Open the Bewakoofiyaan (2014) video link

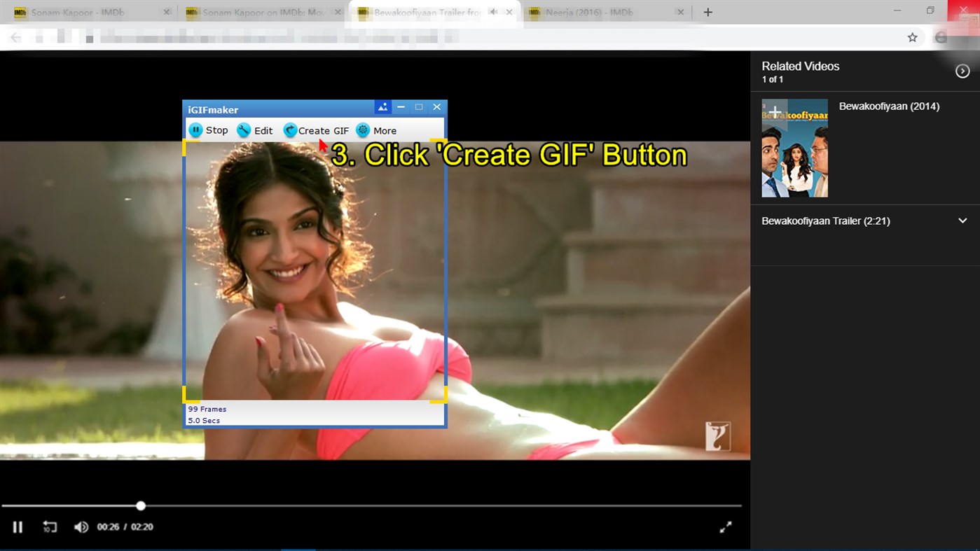coord(889,106)
